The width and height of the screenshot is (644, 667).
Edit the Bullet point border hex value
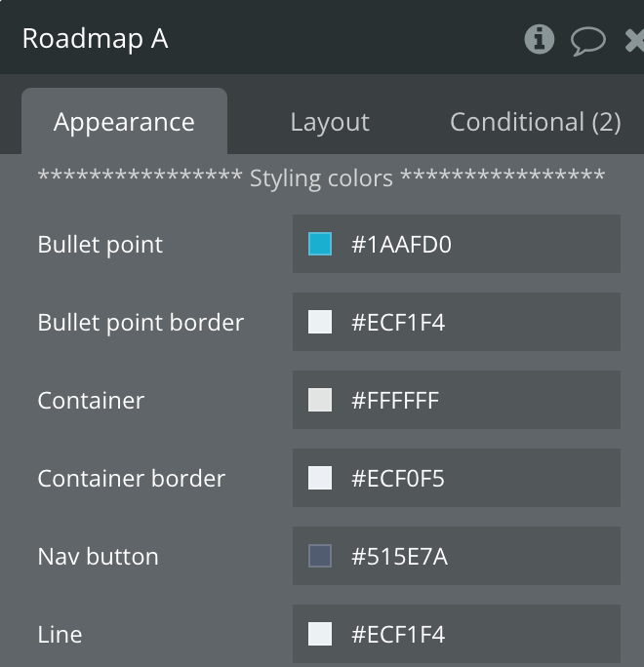(x=457, y=322)
